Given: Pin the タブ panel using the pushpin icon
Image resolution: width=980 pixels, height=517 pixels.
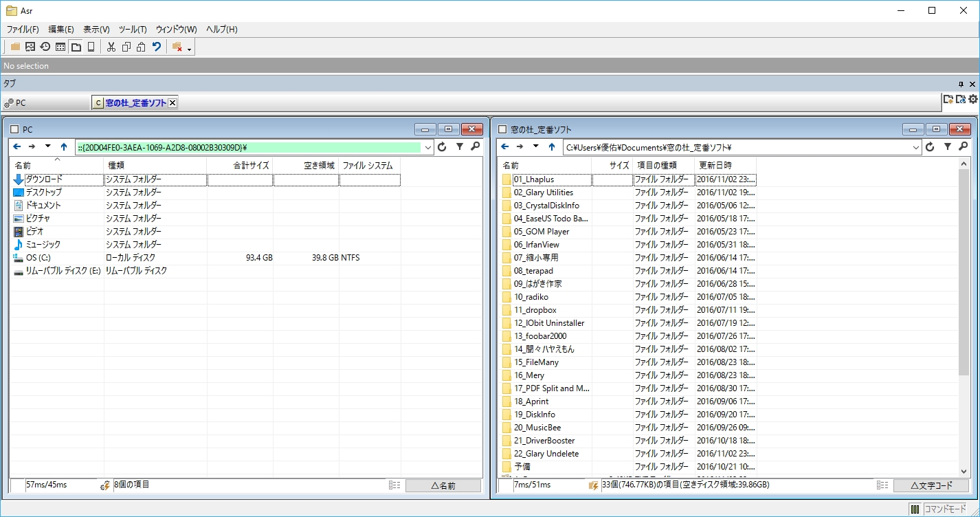Looking at the screenshot, I should [961, 84].
